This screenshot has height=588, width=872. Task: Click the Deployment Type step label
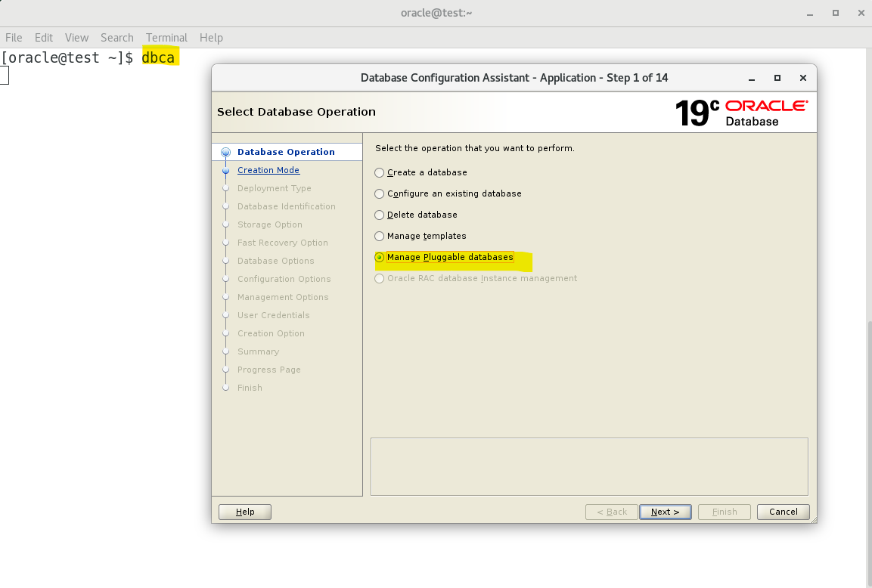pos(275,188)
